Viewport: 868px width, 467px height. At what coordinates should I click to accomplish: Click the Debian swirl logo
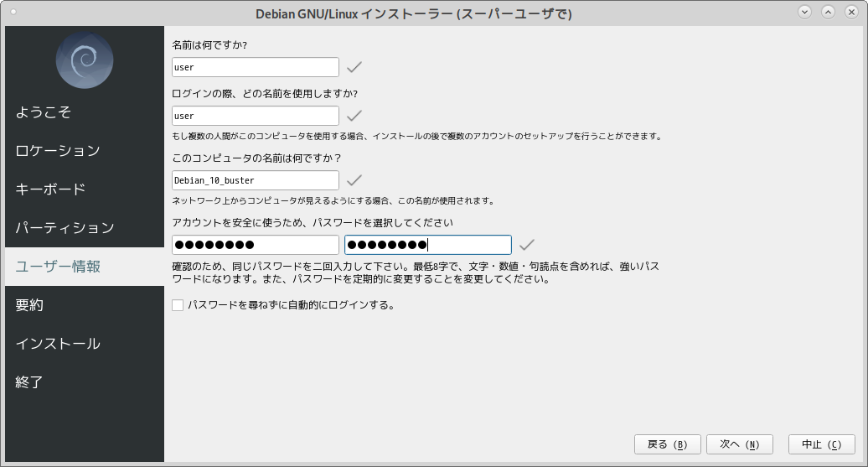tap(85, 60)
